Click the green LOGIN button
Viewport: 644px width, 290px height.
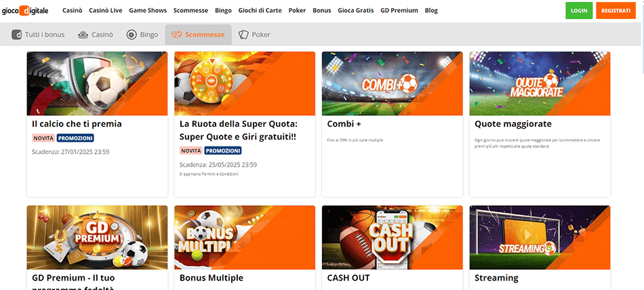[579, 11]
